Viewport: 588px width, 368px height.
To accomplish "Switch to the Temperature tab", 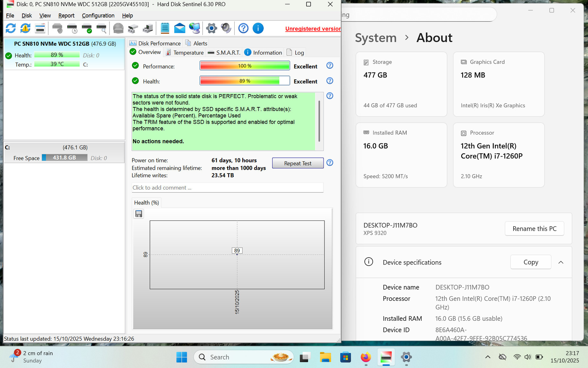I will pos(185,52).
